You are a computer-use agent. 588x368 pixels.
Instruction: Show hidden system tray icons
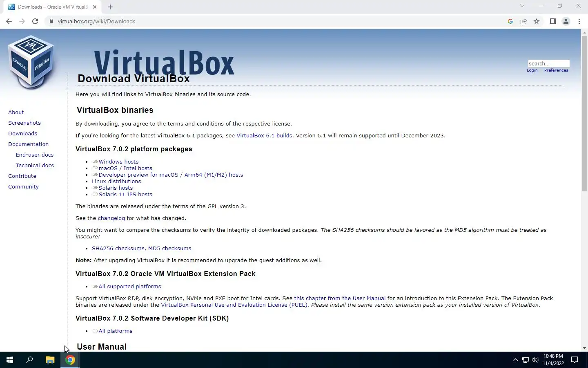point(515,360)
